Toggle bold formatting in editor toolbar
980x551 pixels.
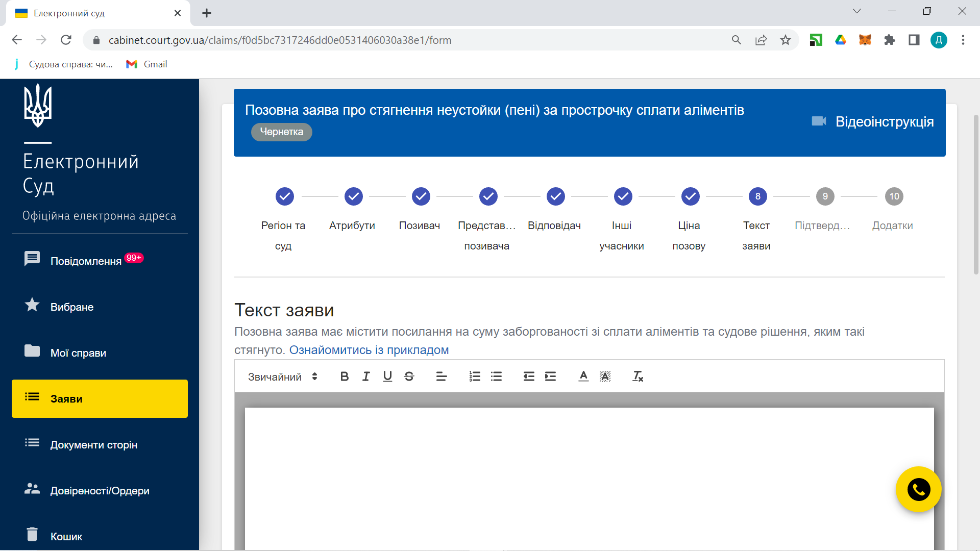click(x=345, y=377)
